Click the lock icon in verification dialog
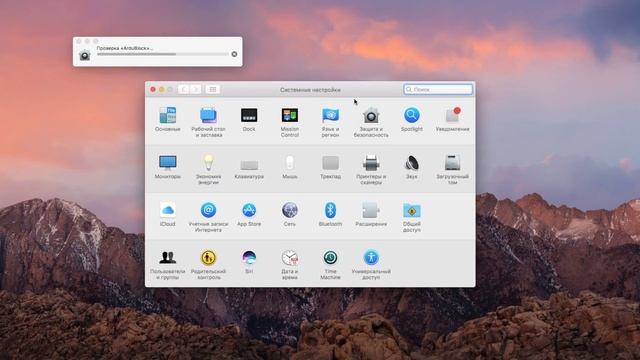640x360 pixels. tap(85, 55)
